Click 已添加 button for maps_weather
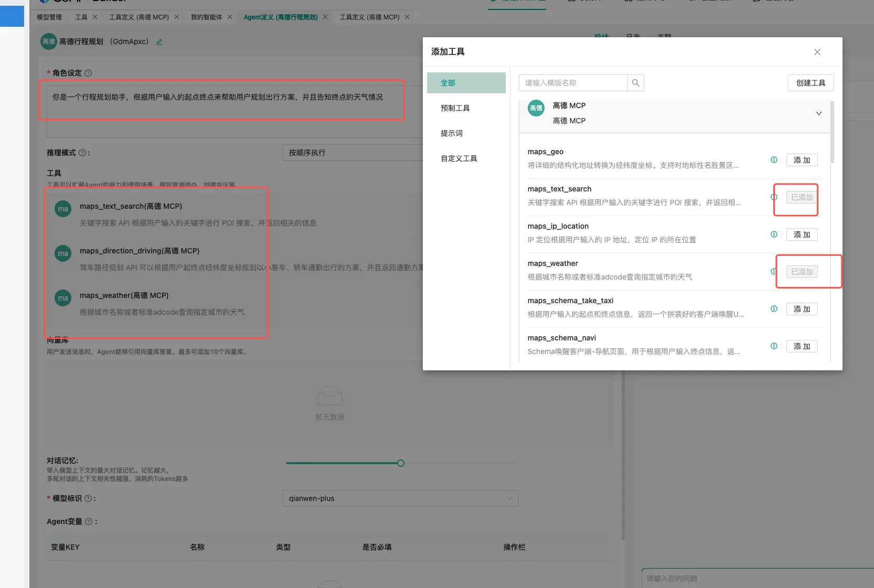874x588 pixels. (x=802, y=272)
